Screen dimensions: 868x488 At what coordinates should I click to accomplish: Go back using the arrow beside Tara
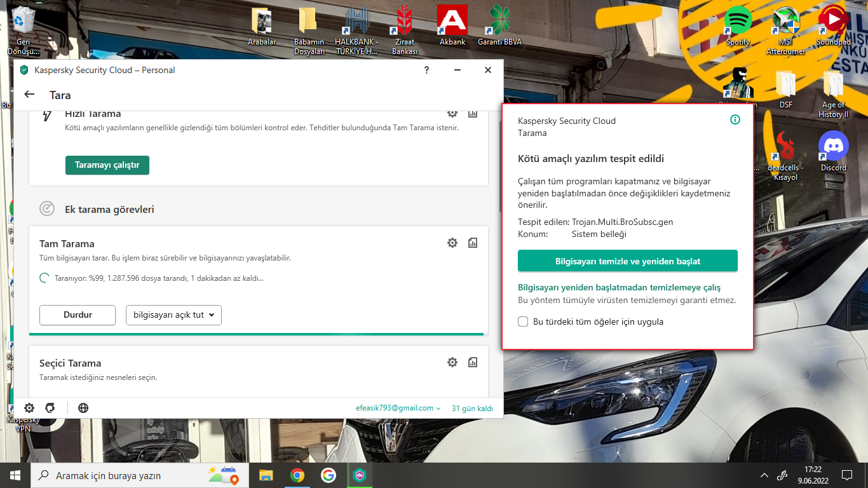coord(29,95)
